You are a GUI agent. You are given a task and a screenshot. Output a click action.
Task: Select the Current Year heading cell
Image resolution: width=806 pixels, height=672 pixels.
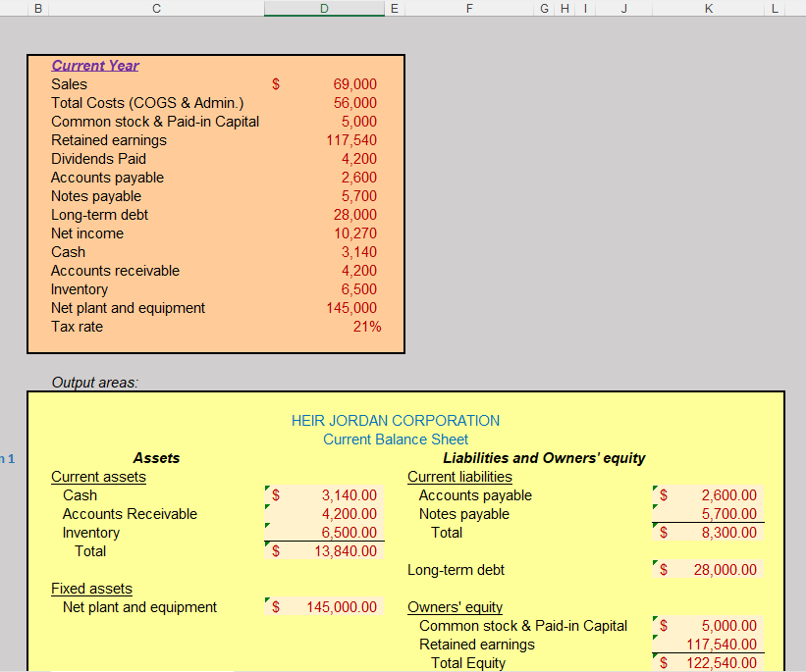coord(95,65)
